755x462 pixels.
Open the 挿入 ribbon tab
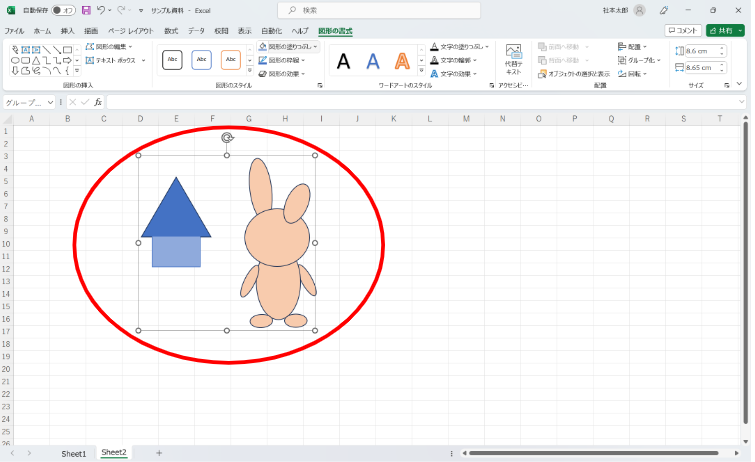(x=67, y=31)
